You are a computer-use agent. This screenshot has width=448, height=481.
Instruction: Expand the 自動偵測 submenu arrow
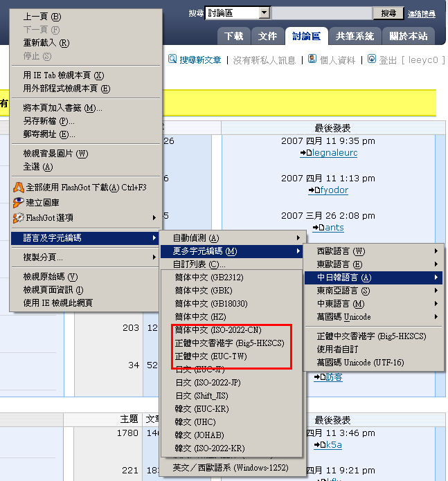[298, 238]
